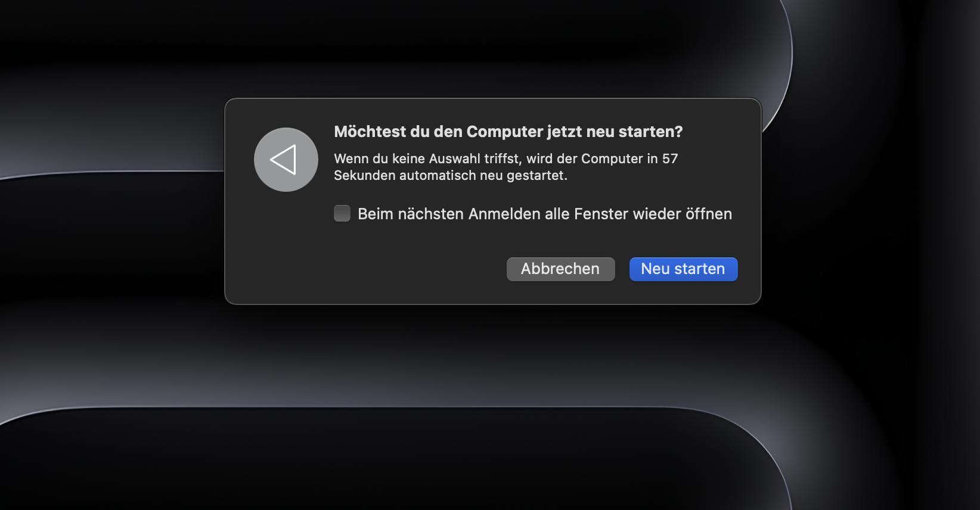Click the countdown sentence mentioning 57 Sekunden

505,167
